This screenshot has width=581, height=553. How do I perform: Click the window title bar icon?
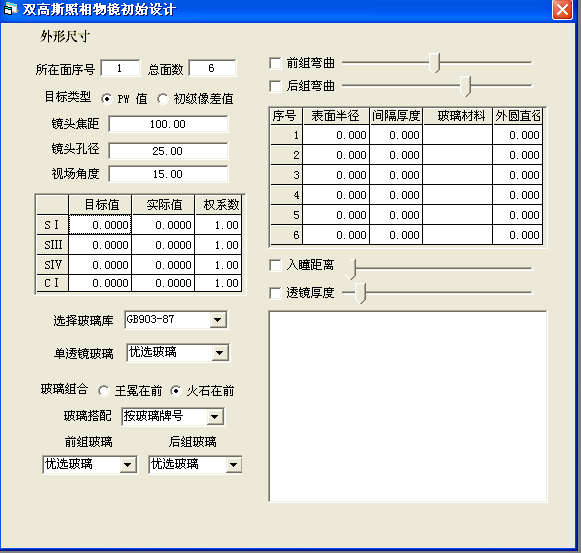pos(10,9)
